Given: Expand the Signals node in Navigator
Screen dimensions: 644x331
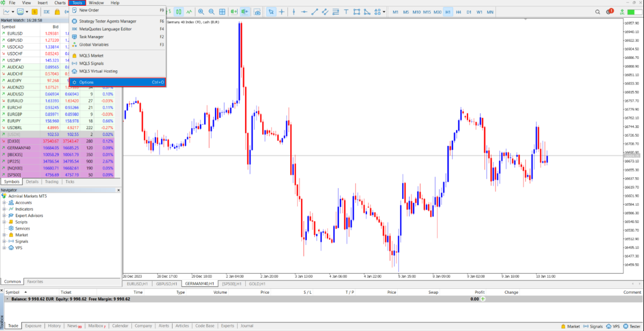Looking at the screenshot, I should pos(5,241).
